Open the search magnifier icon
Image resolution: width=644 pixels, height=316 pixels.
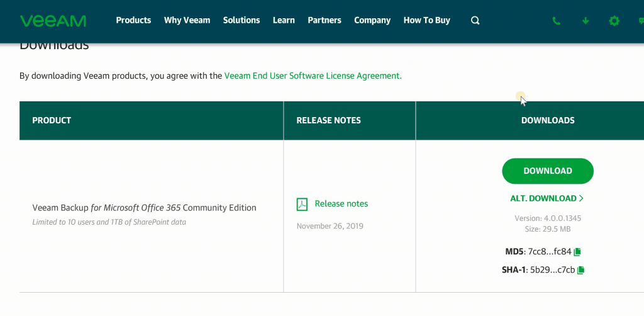click(x=475, y=21)
